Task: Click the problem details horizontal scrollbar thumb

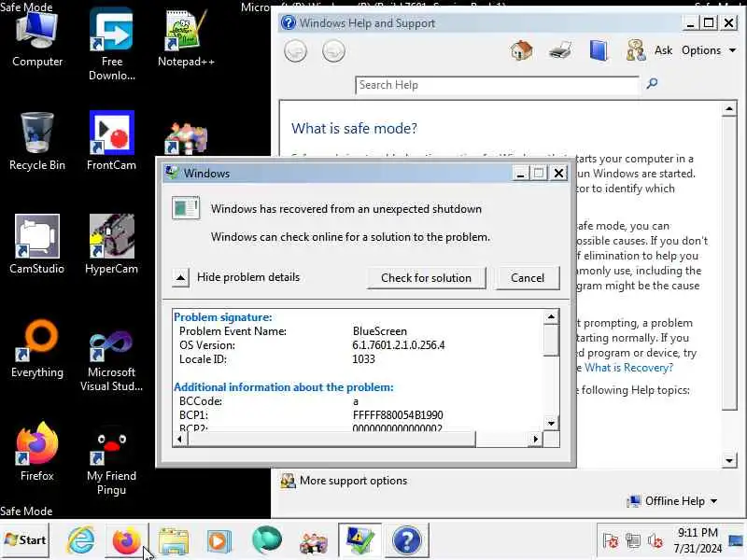Action: (x=332, y=439)
